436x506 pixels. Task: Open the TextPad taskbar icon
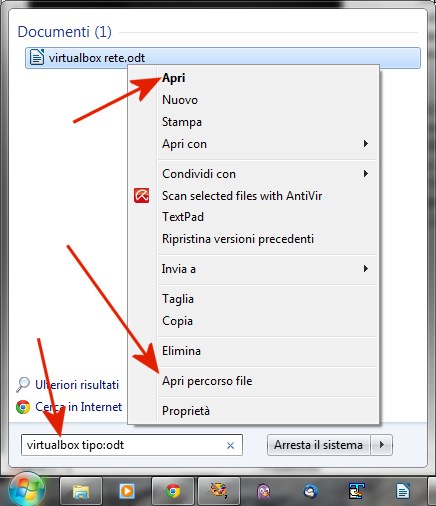click(x=356, y=491)
